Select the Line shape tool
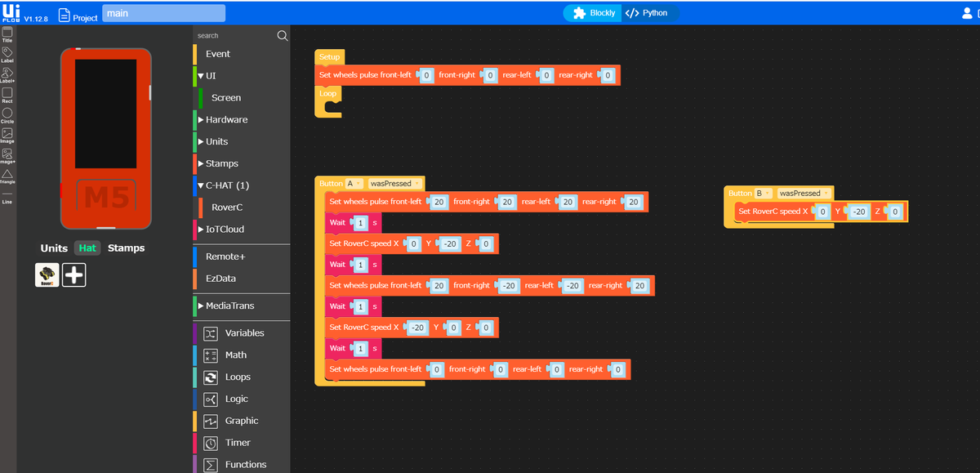980x473 pixels. 7,196
